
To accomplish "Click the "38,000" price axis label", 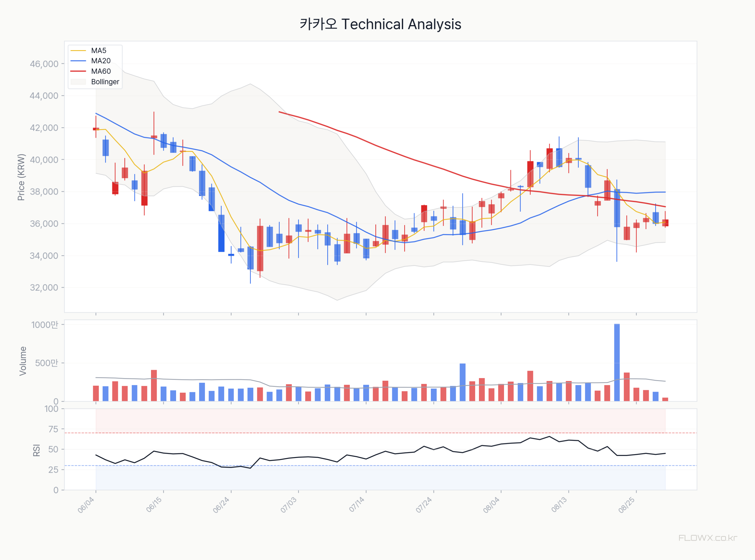I will point(44,192).
